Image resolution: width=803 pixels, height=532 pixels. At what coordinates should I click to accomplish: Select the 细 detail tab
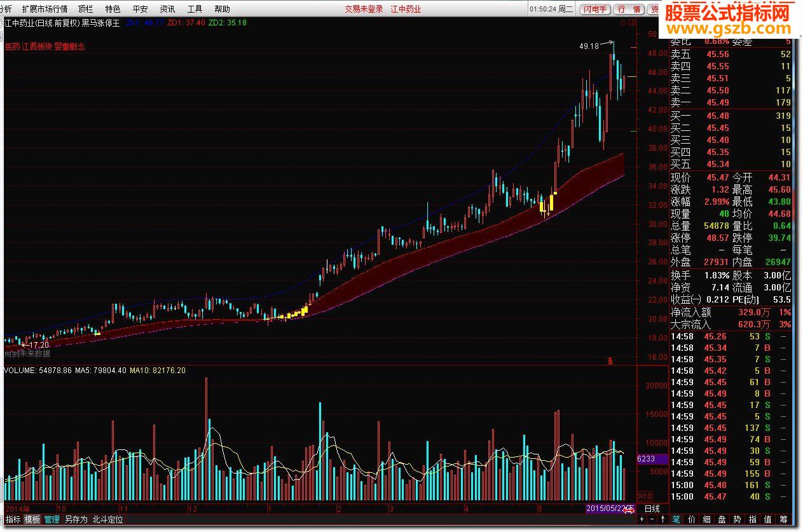pos(707,519)
